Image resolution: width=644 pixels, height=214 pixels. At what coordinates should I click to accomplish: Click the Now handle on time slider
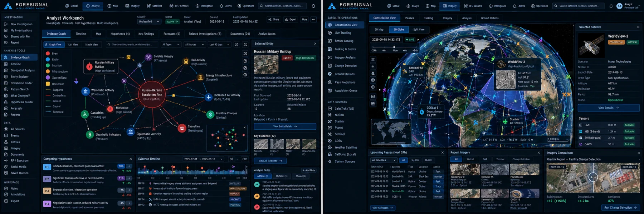coord(394,47)
